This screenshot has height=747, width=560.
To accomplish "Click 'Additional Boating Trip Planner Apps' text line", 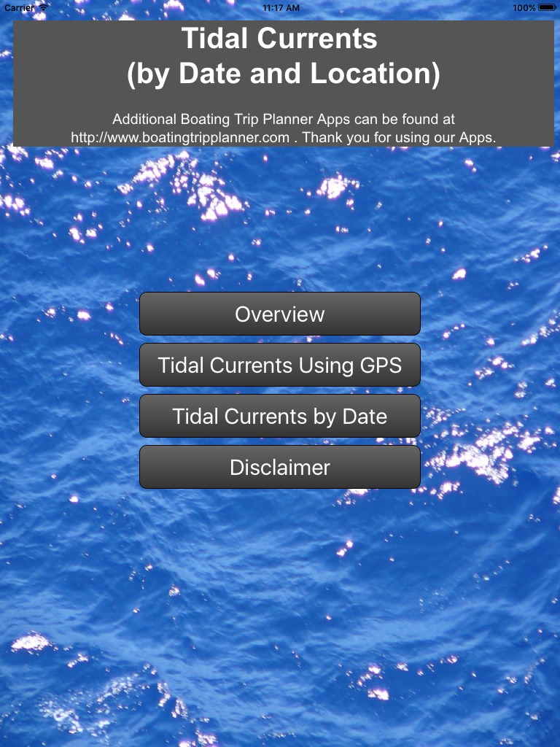I will pyautogui.click(x=284, y=119).
